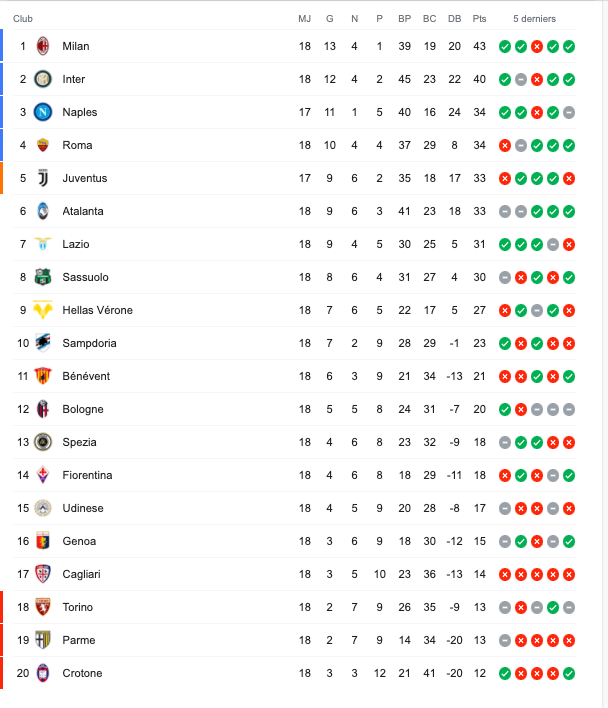Open the Lazio team link
The height and width of the screenshot is (708, 608).
[x=76, y=244]
